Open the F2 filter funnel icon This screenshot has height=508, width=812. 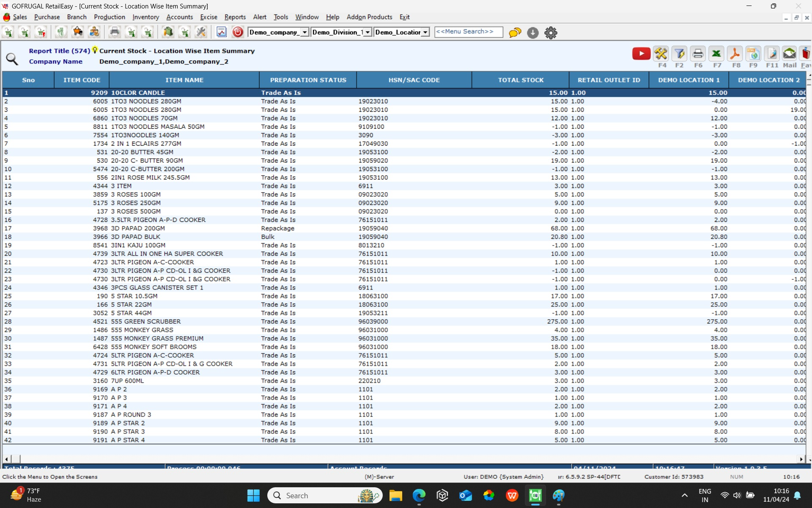pos(679,54)
